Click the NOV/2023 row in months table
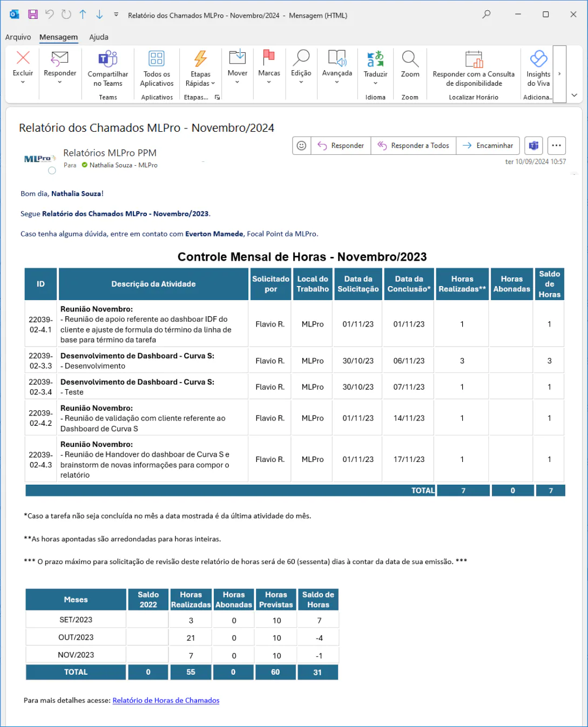 click(182, 655)
